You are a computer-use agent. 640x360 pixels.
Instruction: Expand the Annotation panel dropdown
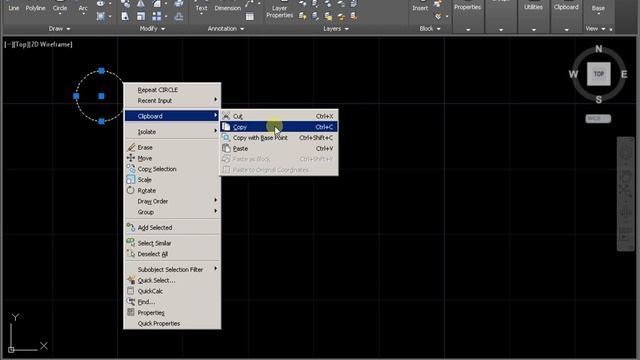point(226,29)
